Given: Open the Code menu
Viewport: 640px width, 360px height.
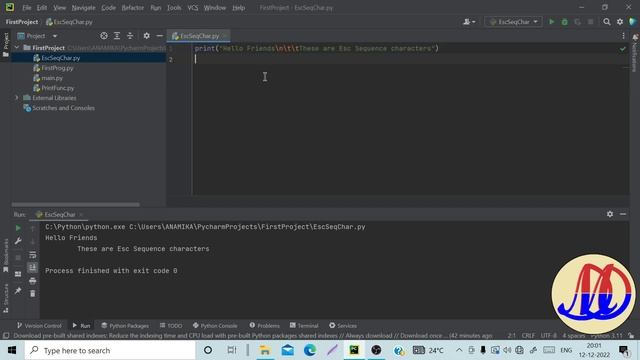Looking at the screenshot, I should tap(108, 7).
